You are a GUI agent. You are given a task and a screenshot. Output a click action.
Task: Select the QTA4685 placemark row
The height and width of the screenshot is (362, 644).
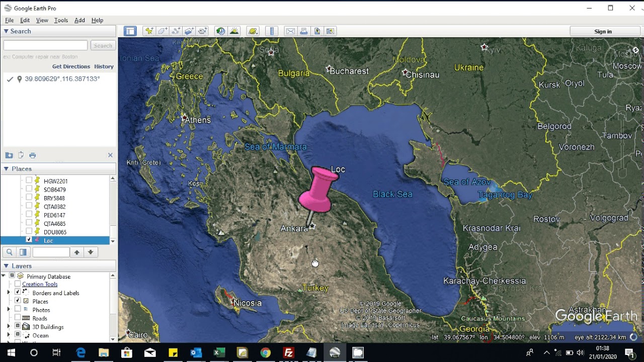pyautogui.click(x=54, y=223)
